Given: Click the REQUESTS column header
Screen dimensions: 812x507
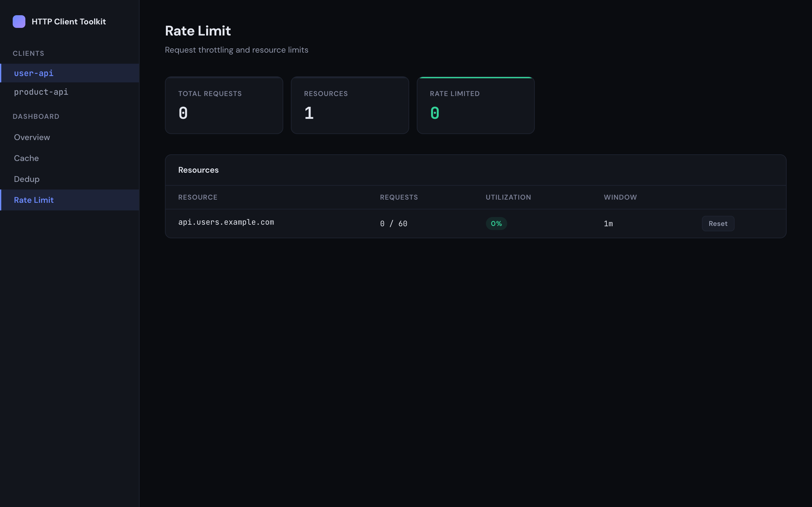Looking at the screenshot, I should (399, 197).
